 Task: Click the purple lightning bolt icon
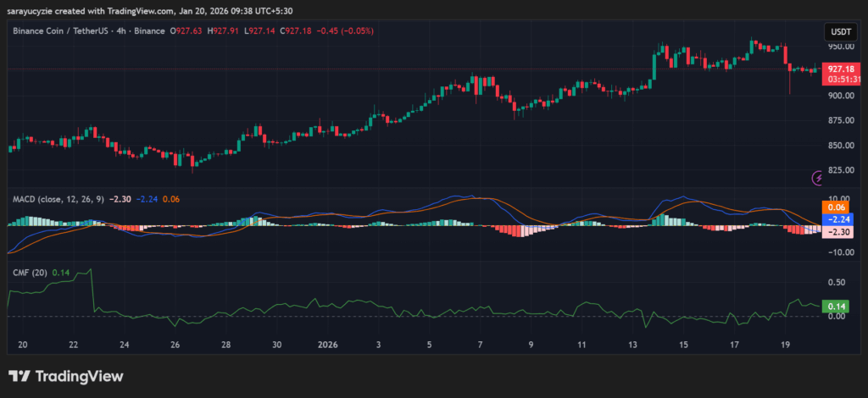pyautogui.click(x=818, y=178)
